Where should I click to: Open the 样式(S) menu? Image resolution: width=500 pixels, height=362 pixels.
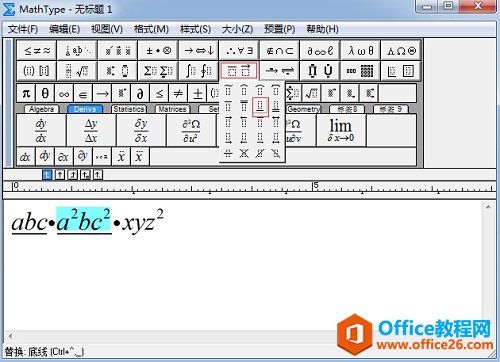[x=195, y=29]
